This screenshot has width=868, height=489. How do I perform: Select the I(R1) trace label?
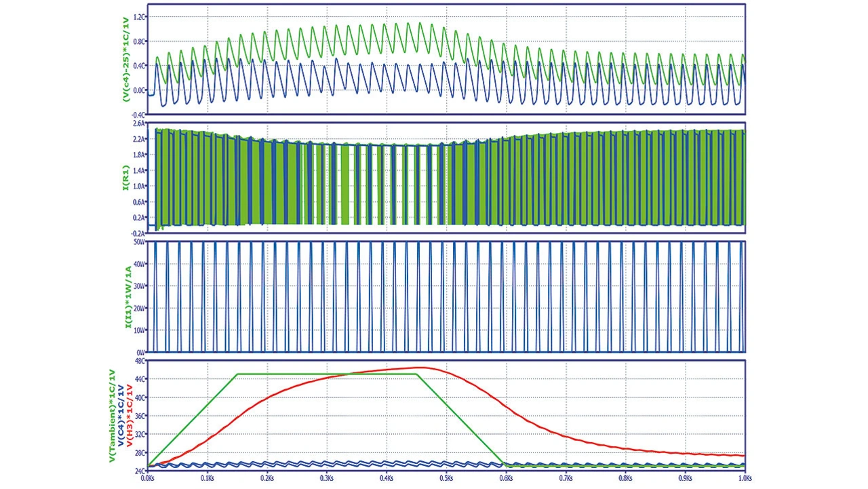coord(126,178)
